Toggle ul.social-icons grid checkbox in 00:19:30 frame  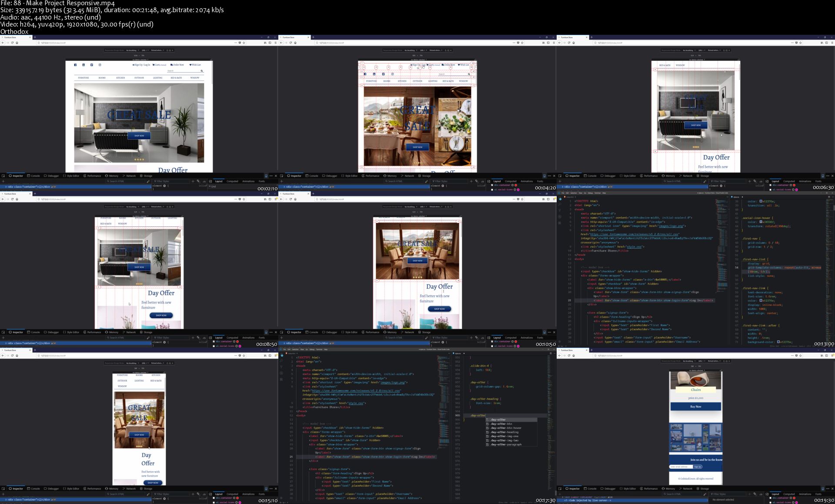(770, 502)
